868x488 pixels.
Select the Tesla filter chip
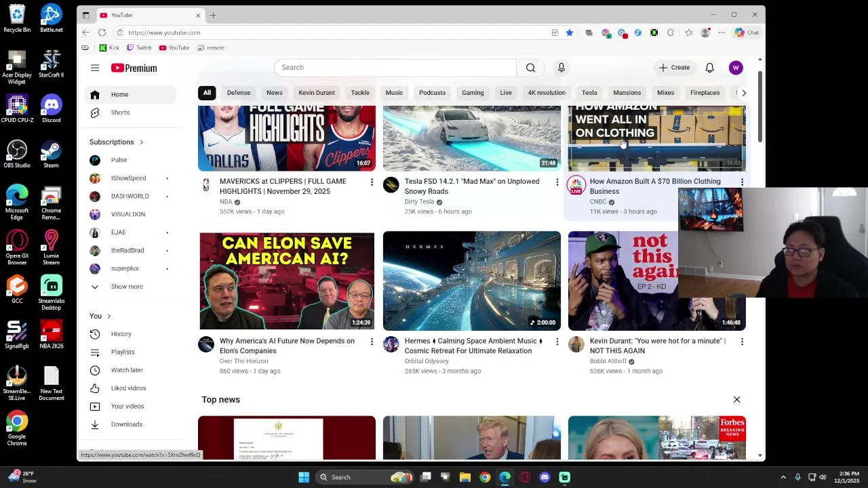click(589, 93)
